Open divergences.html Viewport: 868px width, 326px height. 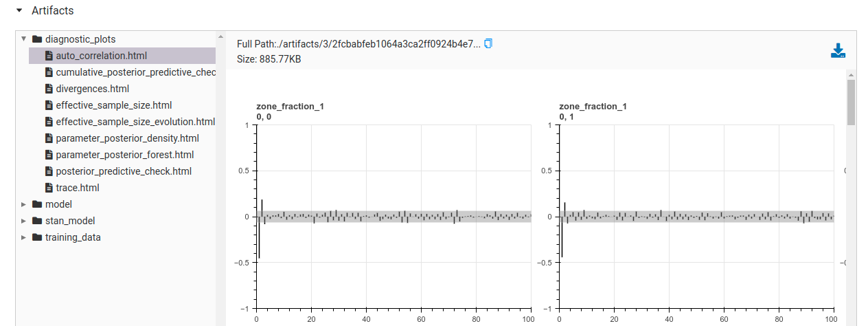click(93, 89)
